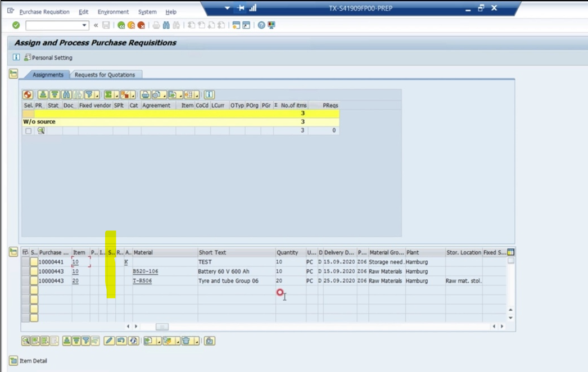Screen dimensions: 588x372
Task: Click the green Enter checkmark icon
Action: coord(16,25)
